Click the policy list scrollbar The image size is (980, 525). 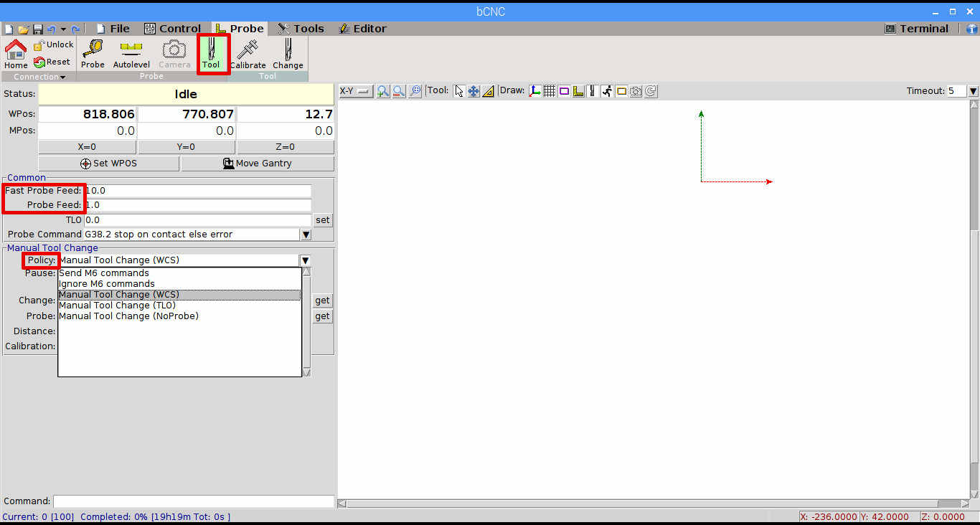point(306,322)
